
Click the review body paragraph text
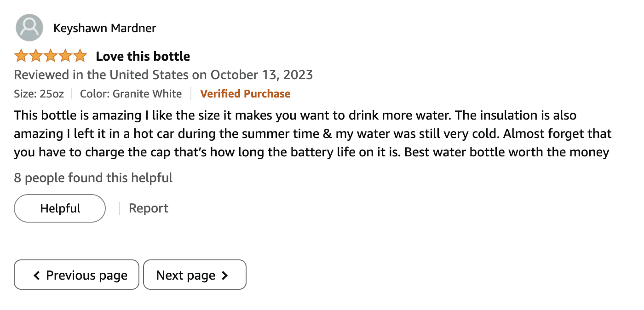click(x=313, y=133)
